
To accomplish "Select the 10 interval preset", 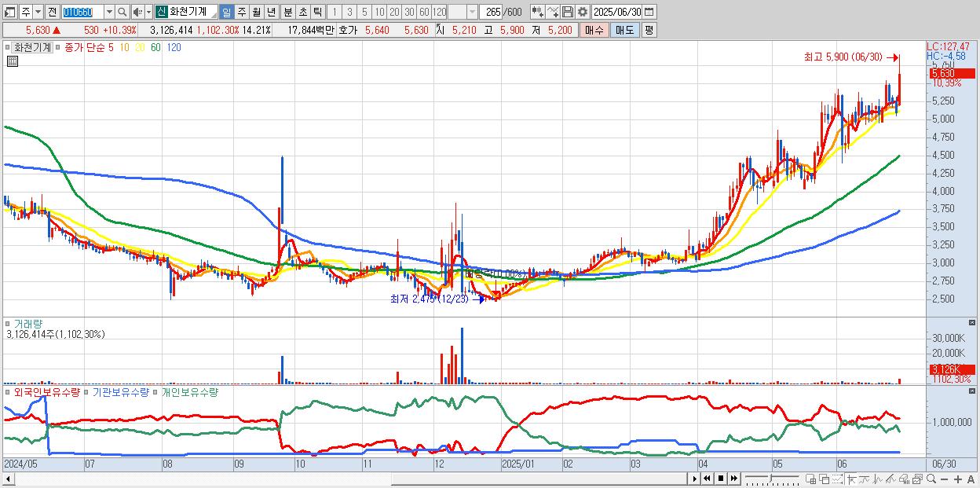I will [x=379, y=12].
